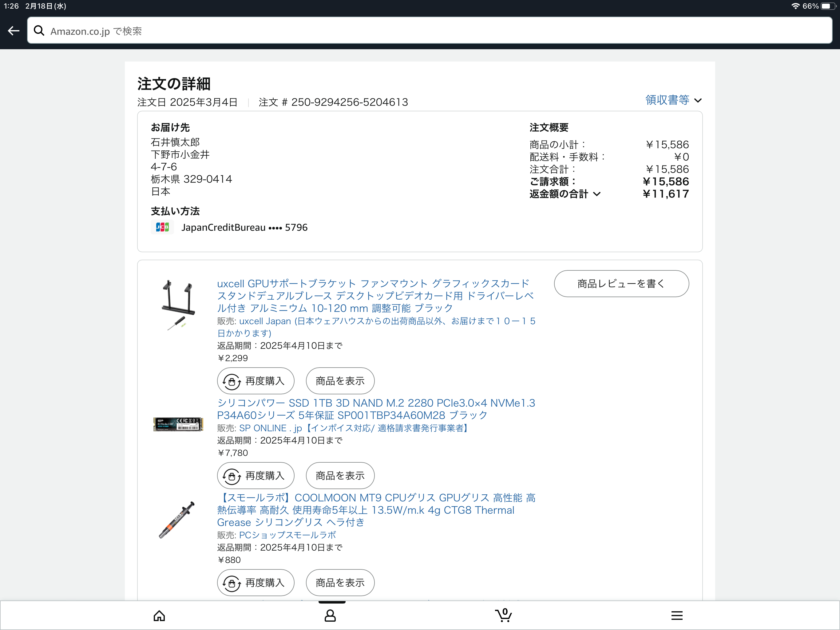Click 商品レビューを書く button
The height and width of the screenshot is (630, 840).
621,283
